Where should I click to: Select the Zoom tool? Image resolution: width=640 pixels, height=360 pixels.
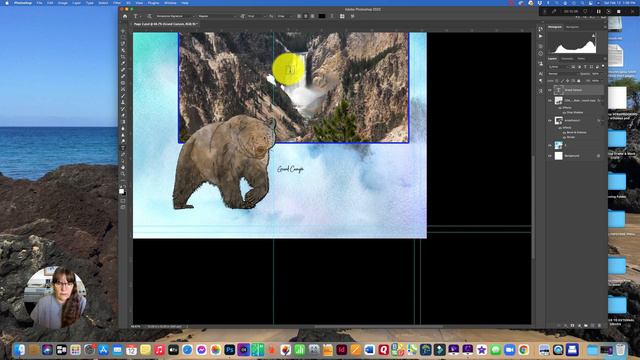(123, 174)
